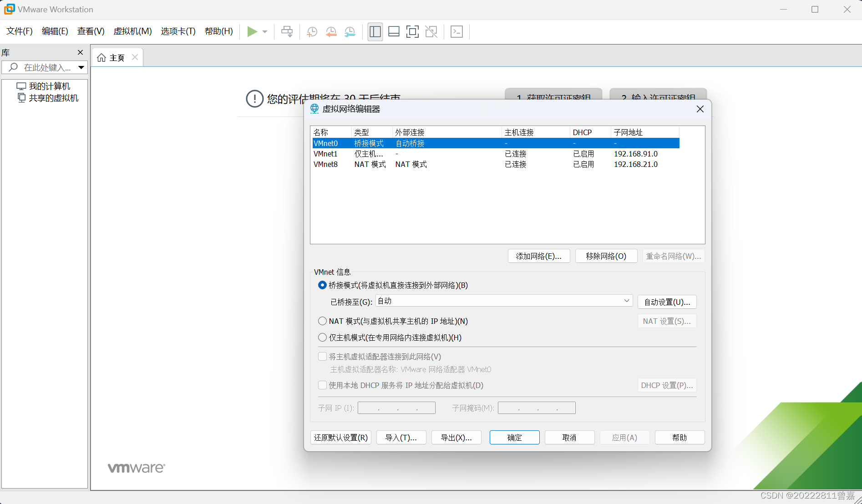The image size is (862, 504).
Task: Click subnet address 192.168.21.0
Action: [x=636, y=164]
